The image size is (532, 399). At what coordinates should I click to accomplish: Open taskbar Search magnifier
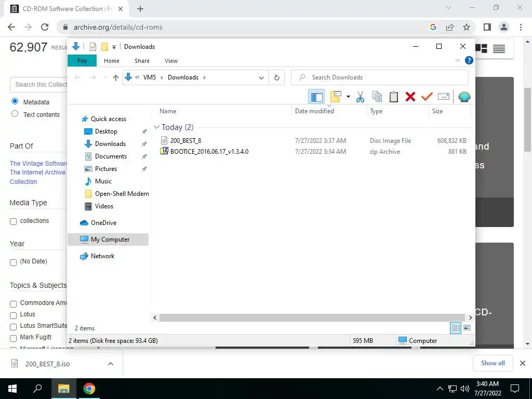coord(37,389)
